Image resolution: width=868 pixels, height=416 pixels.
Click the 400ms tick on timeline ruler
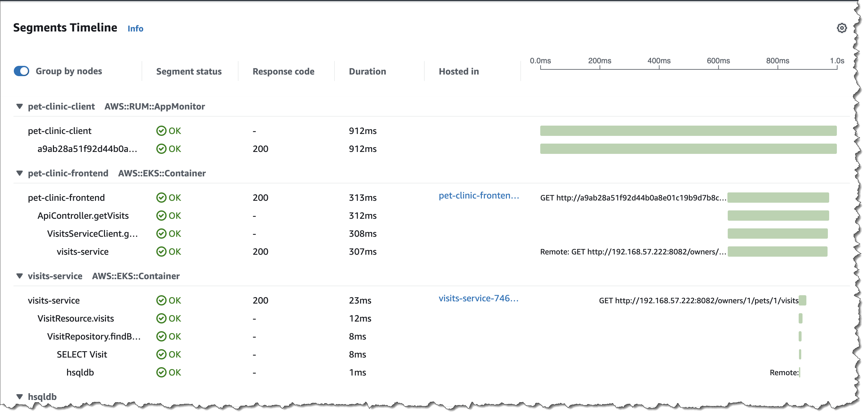[659, 61]
